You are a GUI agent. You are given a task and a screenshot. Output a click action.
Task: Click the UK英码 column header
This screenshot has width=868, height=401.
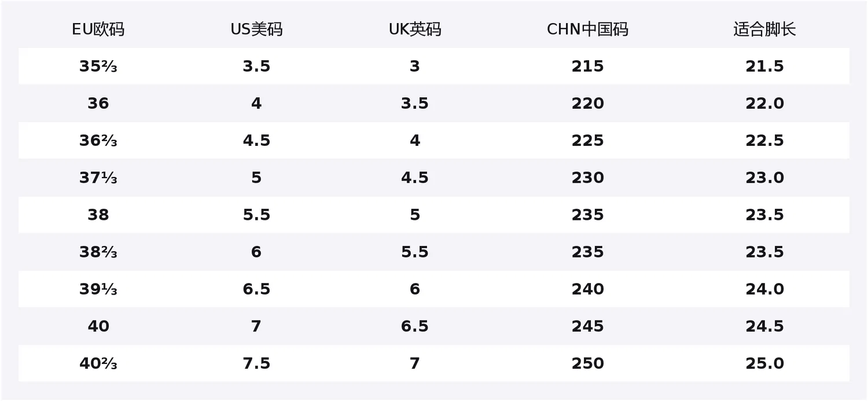pyautogui.click(x=415, y=30)
